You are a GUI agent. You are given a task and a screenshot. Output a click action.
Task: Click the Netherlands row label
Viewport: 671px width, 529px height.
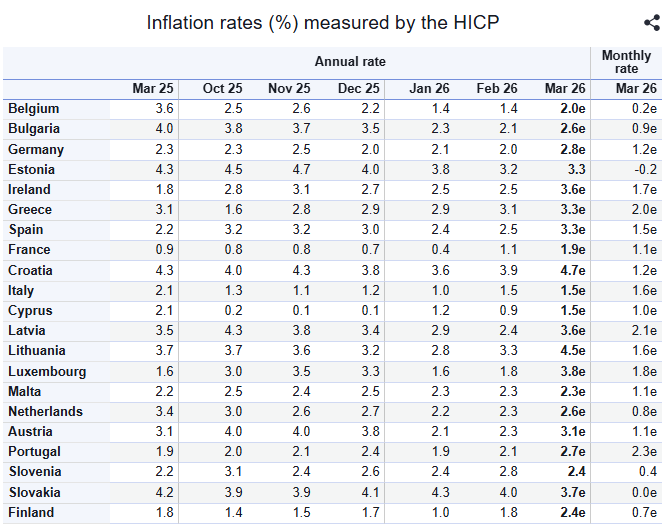click(x=45, y=411)
